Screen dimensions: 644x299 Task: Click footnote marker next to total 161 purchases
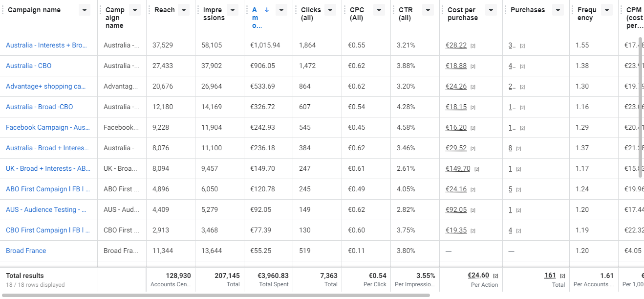tap(562, 276)
